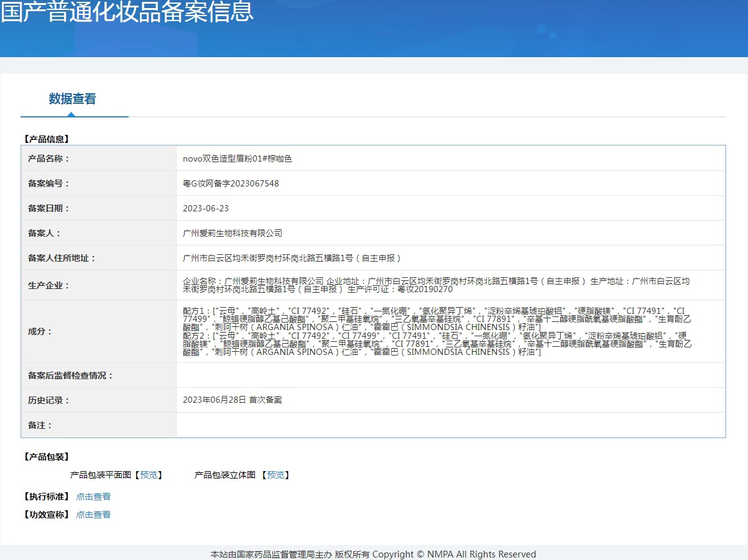Select the filing date 2023-06-23

click(206, 208)
